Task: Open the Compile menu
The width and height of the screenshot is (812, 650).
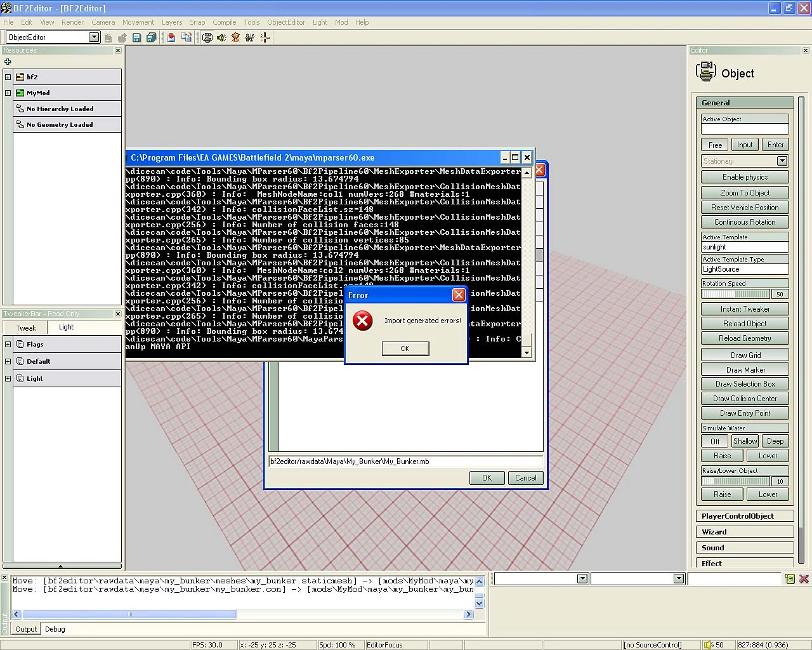Action: 224,22
